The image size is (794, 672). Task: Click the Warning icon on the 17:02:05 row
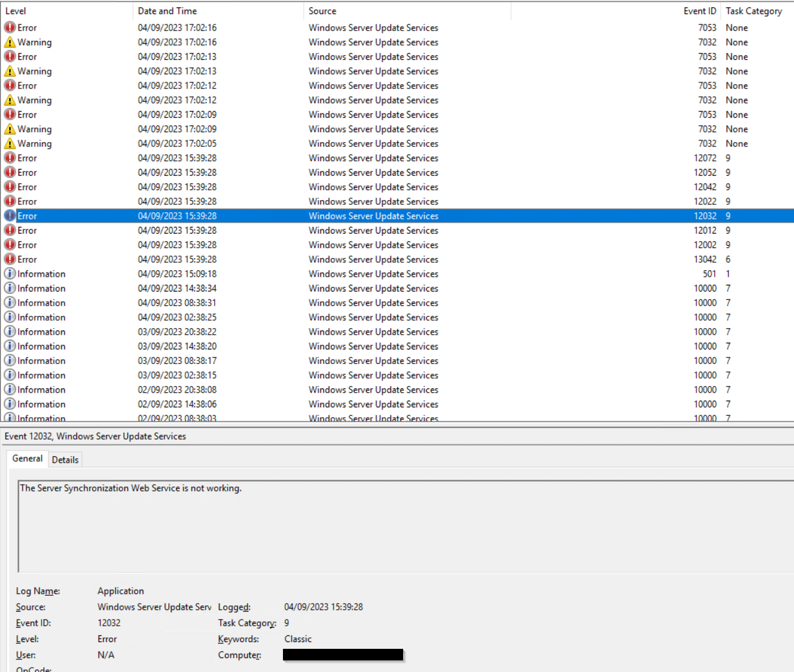pyautogui.click(x=10, y=143)
